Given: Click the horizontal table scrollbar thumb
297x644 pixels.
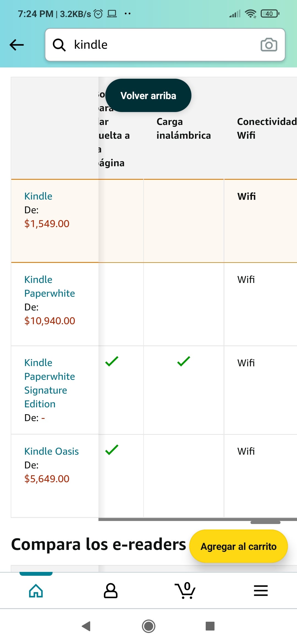Looking at the screenshot, I should tap(265, 522).
